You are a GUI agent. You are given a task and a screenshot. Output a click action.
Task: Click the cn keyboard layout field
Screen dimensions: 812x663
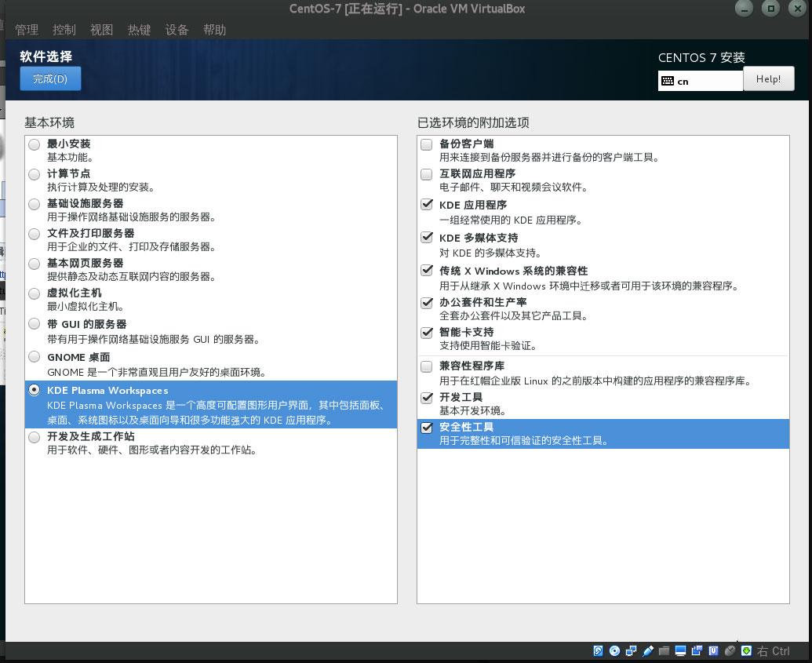pos(700,81)
